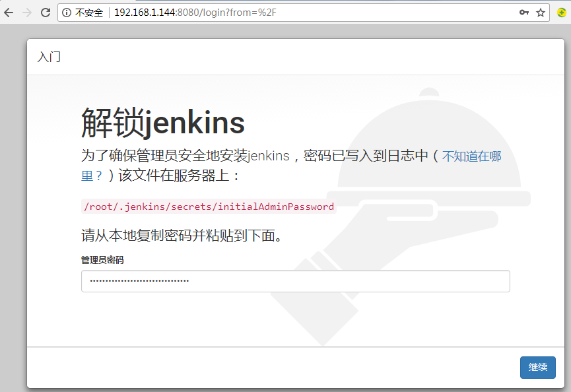571x392 pixels.
Task: Click the 解锁jenkins heading
Action: point(163,122)
